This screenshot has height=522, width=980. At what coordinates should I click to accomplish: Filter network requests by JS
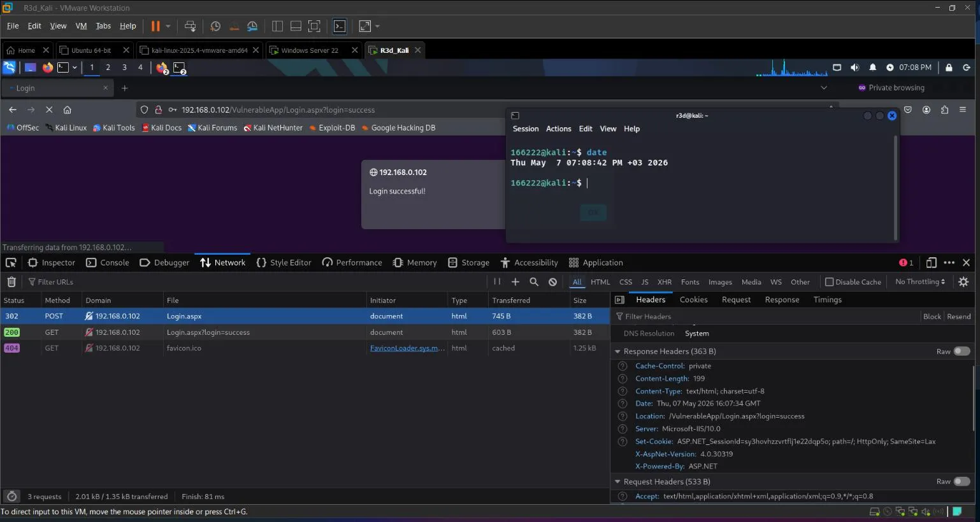tap(645, 282)
